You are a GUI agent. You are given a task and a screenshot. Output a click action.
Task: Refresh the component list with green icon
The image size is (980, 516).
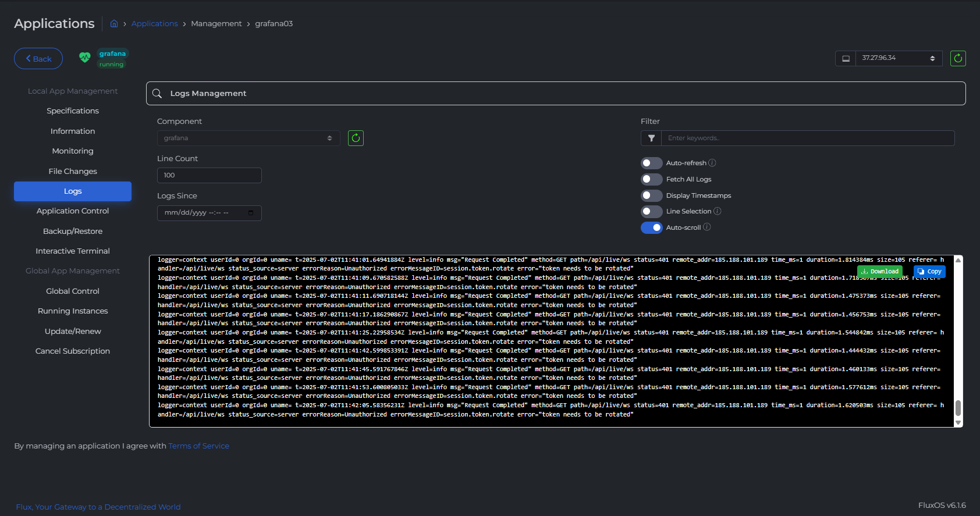(356, 138)
